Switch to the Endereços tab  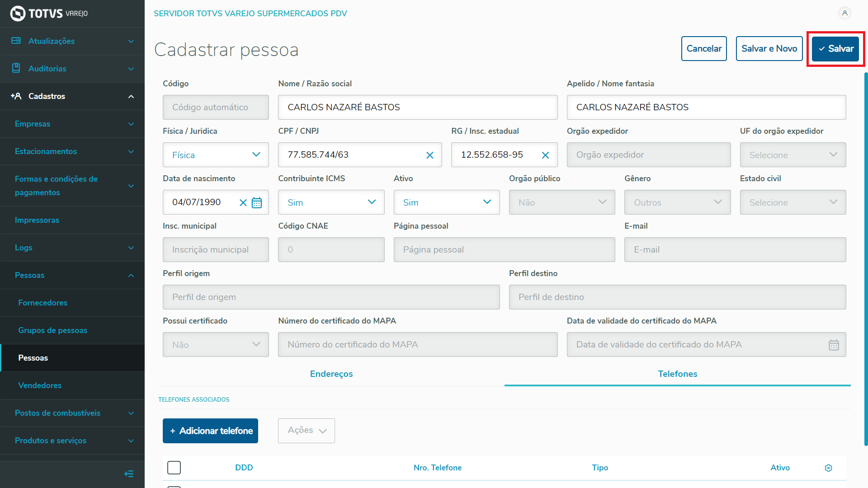(x=331, y=374)
